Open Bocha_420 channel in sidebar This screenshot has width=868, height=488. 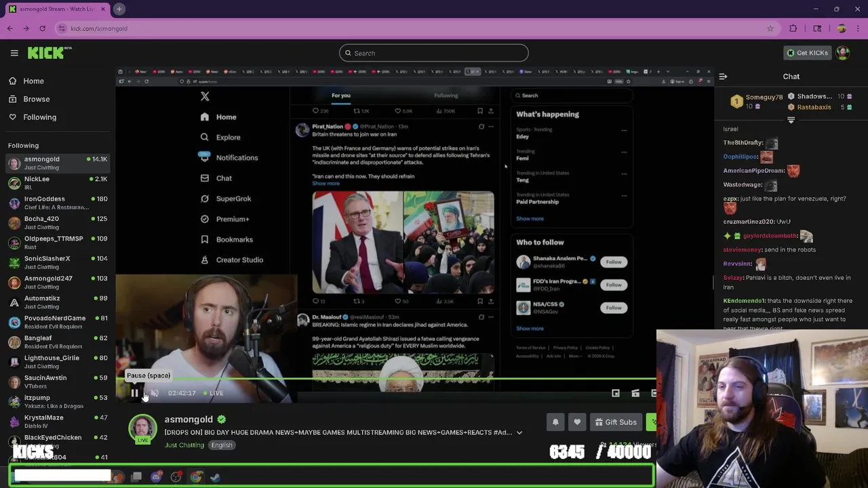click(x=58, y=222)
